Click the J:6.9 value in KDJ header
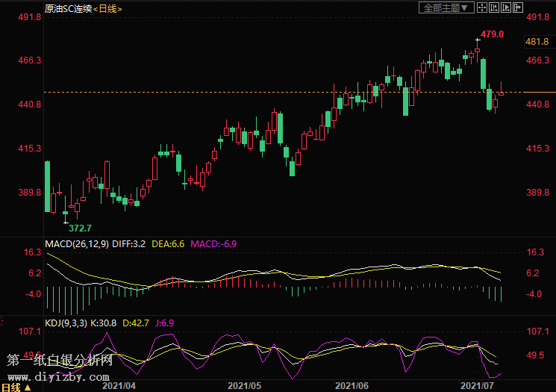The image size is (556, 392). pos(166,323)
